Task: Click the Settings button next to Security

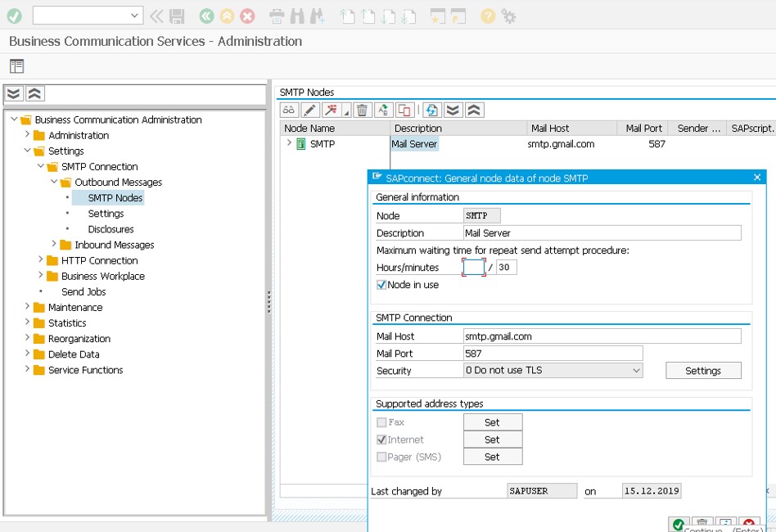Action: click(x=703, y=371)
